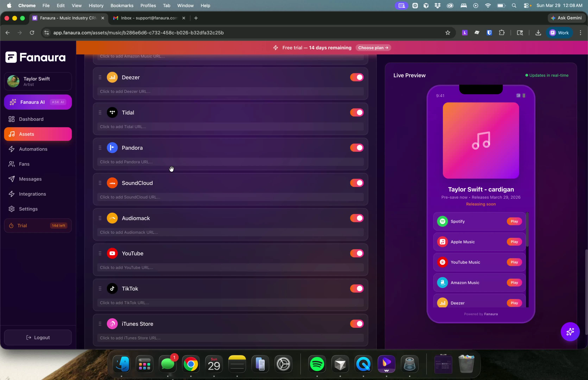Disable the Tidal platform switch
588x380 pixels.
point(357,113)
